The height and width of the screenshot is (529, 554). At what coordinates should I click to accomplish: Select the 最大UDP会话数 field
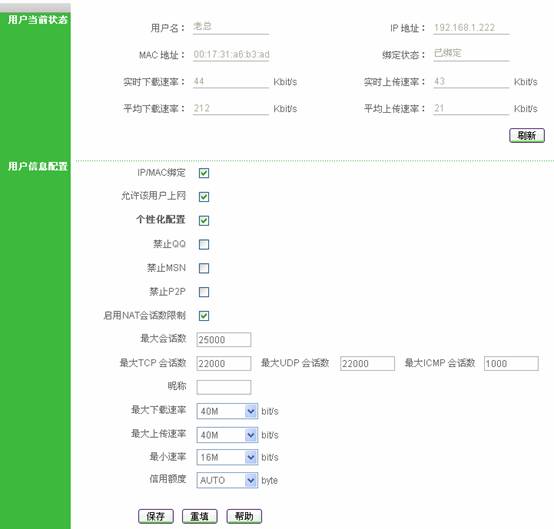(x=367, y=363)
